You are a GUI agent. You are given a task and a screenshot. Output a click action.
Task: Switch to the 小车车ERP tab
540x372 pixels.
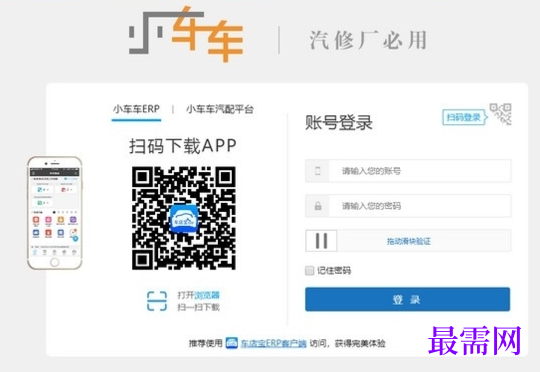[136, 109]
